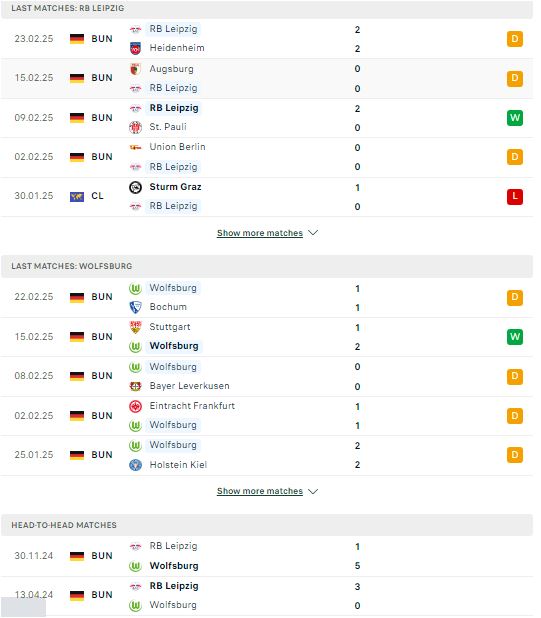Open the Union Berlin team name link
Screen dimensions: 541x618
(177, 147)
